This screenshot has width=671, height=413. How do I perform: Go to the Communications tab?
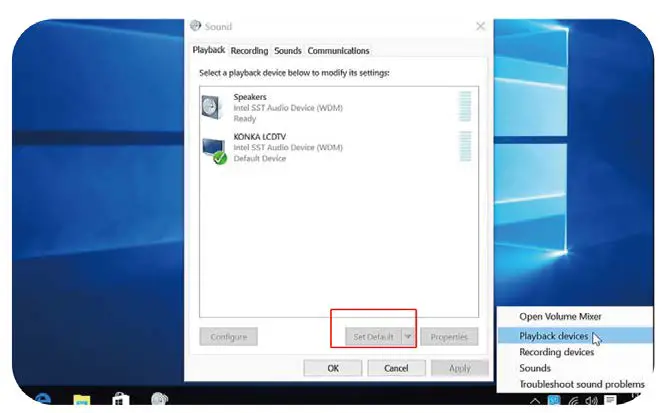(x=338, y=51)
